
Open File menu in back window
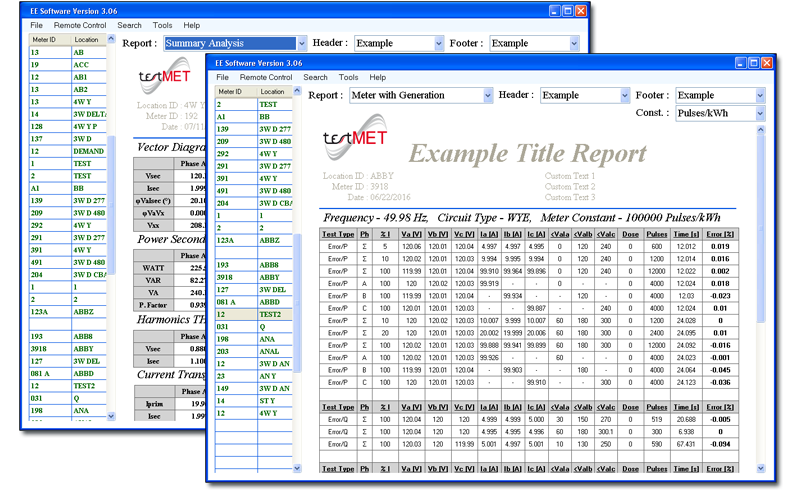(x=36, y=25)
